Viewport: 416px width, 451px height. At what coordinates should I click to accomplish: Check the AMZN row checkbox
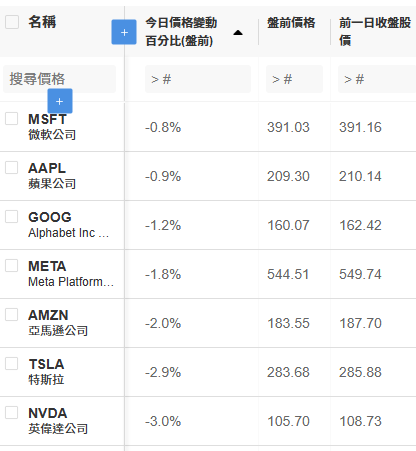[x=12, y=314]
